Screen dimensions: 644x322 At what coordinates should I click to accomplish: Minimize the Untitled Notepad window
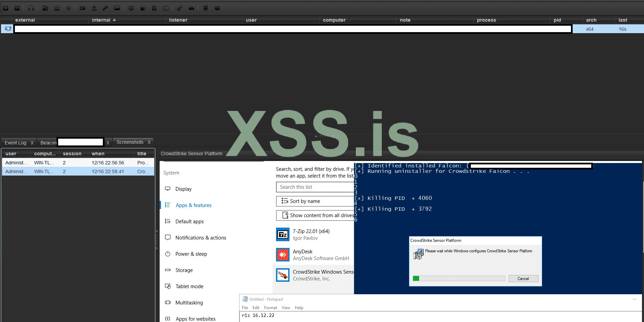(x=635, y=299)
